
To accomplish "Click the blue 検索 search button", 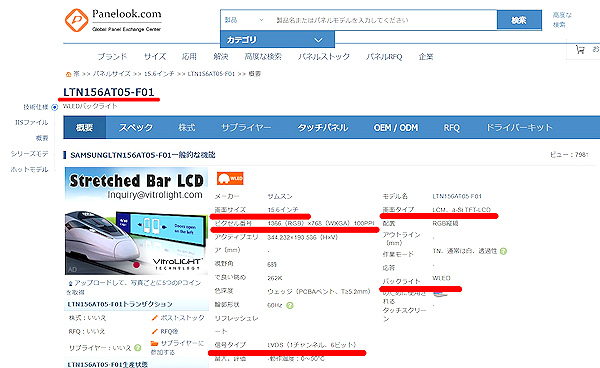I will pos(519,20).
